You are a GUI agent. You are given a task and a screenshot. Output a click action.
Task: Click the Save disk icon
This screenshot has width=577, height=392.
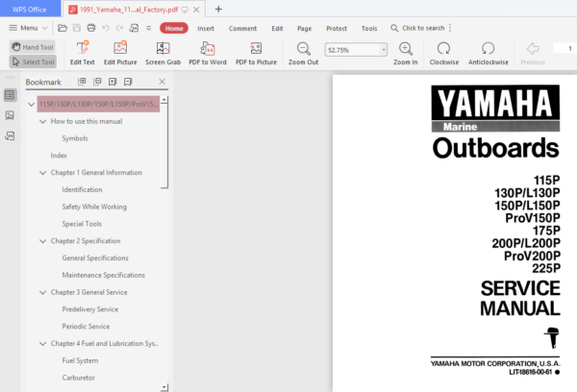coord(77,28)
